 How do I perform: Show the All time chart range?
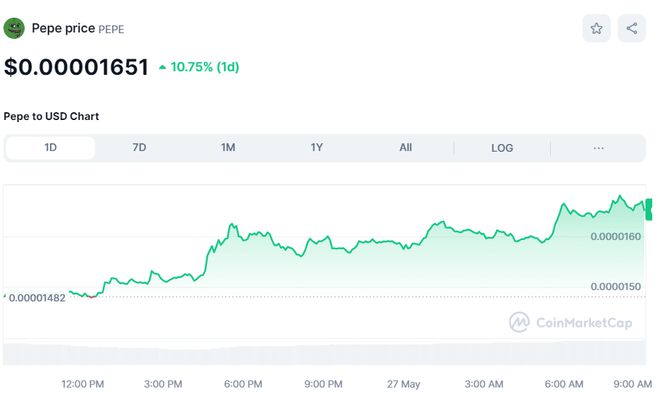405,148
